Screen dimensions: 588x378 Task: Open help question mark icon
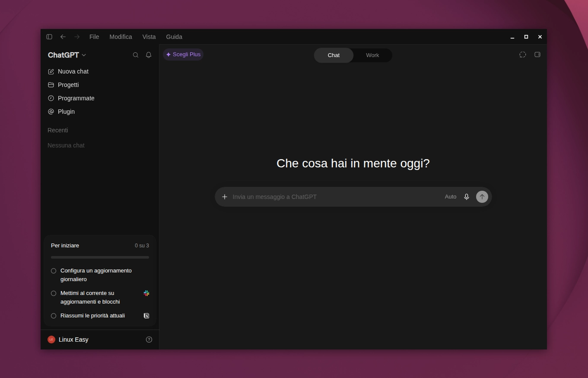tap(149, 340)
